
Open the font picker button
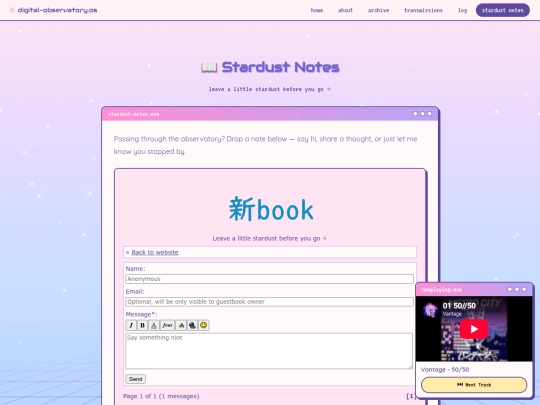tap(167, 325)
